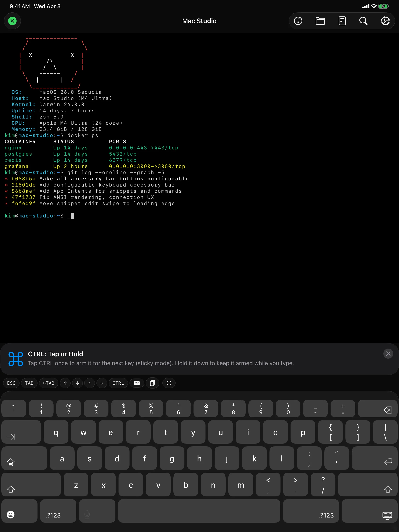Tap the clipboard paste icon in accessory bar
Image resolution: width=399 pixels, height=532 pixels.
(x=153, y=383)
